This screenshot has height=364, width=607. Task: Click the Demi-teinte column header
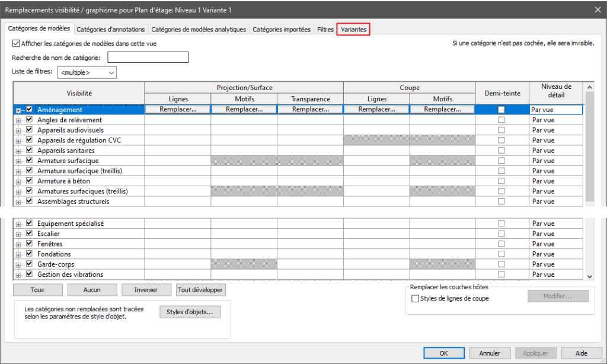click(502, 93)
